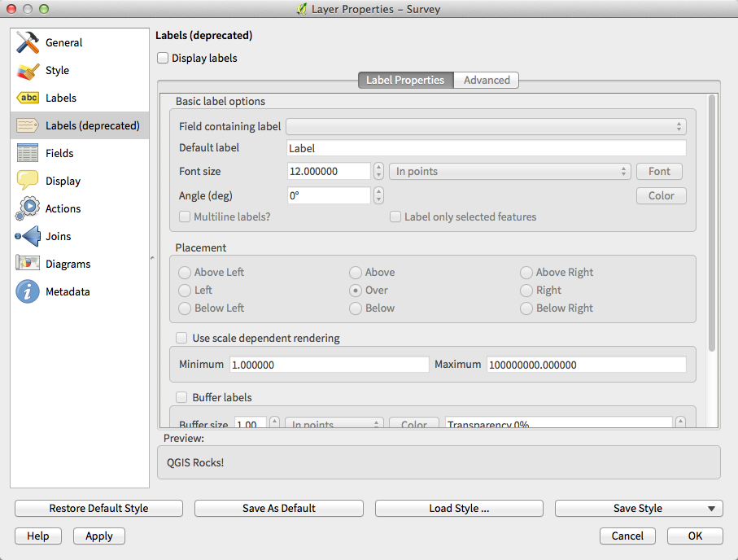Select the Display speech bubble icon
This screenshot has height=560, width=738.
coord(28,181)
